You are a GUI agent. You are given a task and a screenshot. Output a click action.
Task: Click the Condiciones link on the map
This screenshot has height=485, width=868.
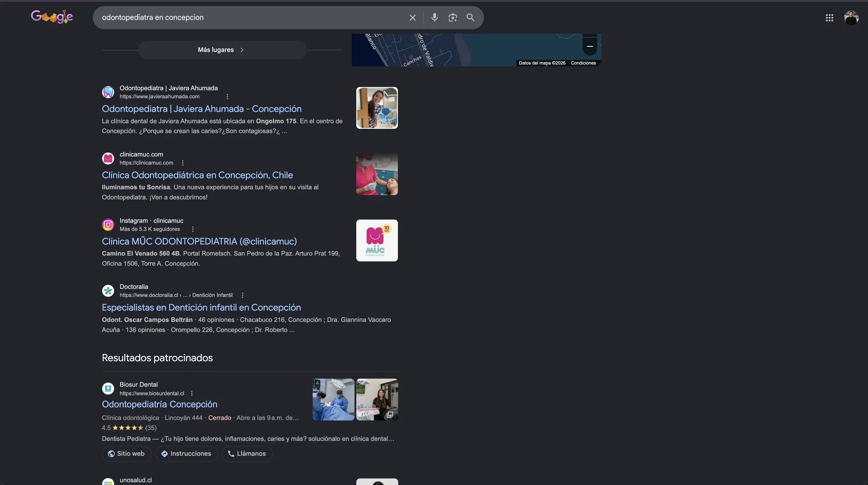pyautogui.click(x=583, y=63)
